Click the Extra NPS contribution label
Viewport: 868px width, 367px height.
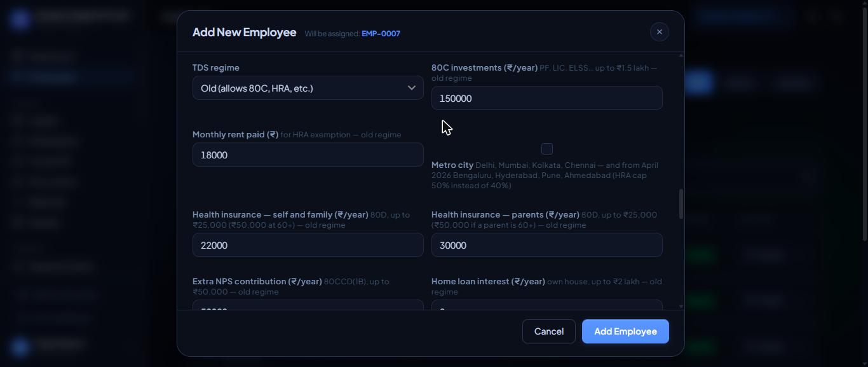click(x=257, y=281)
